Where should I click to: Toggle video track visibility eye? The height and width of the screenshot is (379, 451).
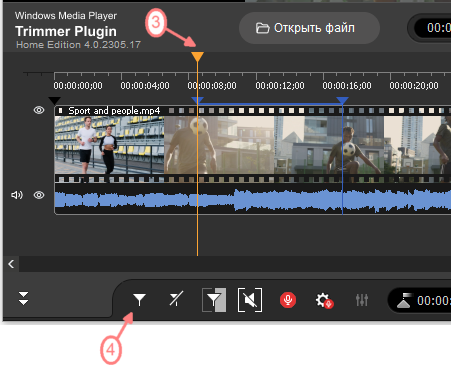pos(39,110)
